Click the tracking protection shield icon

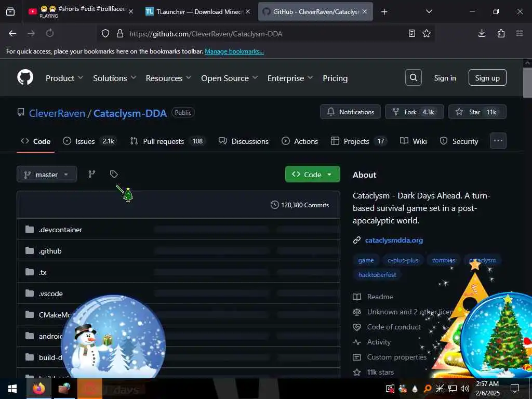click(105, 33)
